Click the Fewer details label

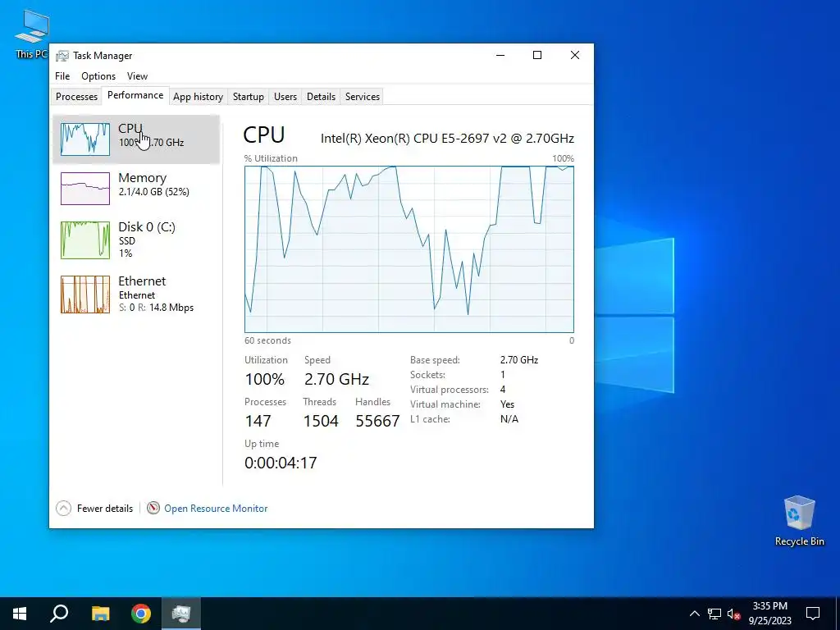(x=104, y=509)
